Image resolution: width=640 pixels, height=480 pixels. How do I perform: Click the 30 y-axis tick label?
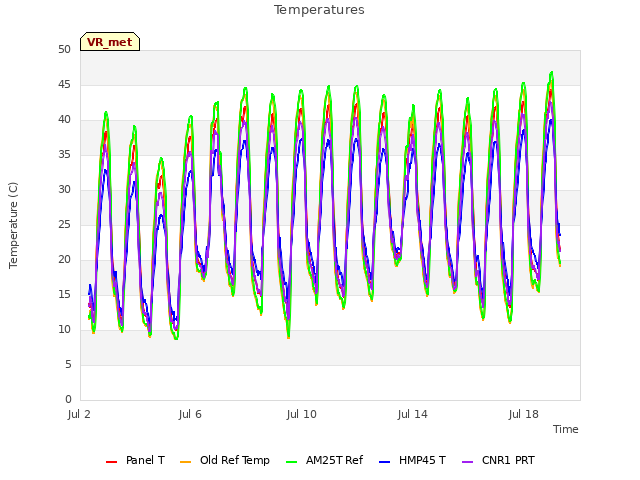[x=64, y=189]
